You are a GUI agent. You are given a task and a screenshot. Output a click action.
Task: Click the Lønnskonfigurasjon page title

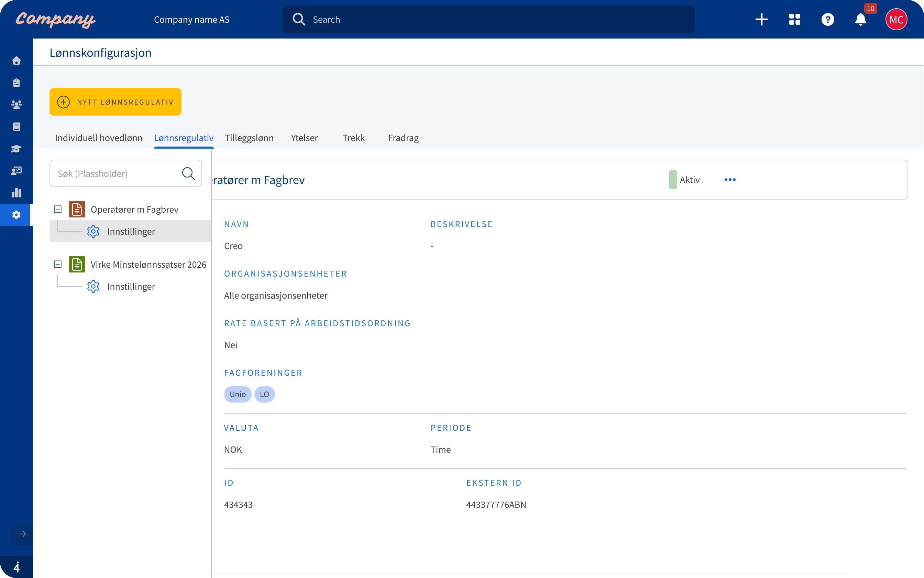(x=100, y=52)
